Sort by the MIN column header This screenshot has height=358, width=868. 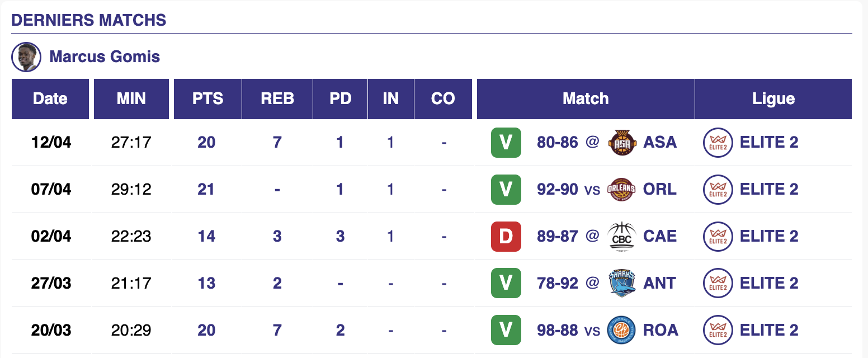pos(131,99)
